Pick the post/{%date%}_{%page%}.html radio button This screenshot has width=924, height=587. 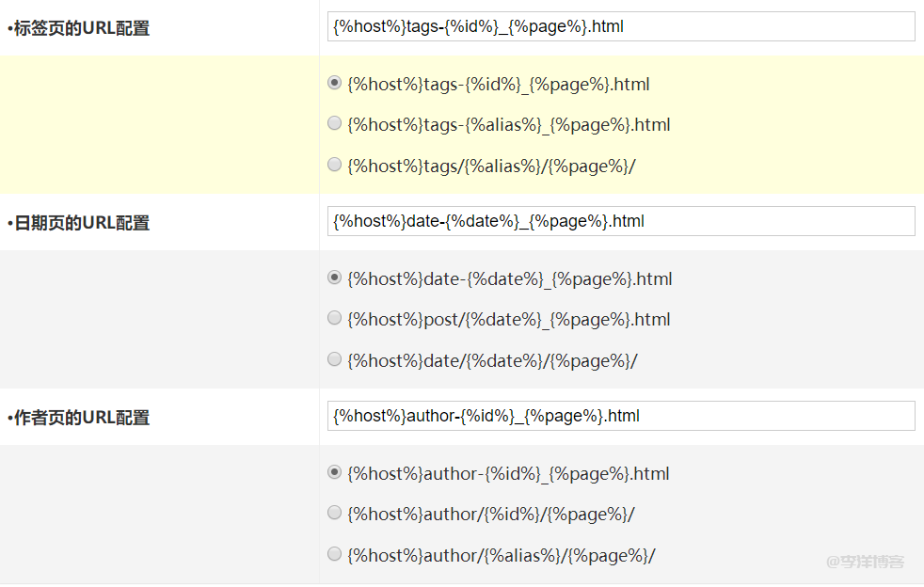pos(334,318)
